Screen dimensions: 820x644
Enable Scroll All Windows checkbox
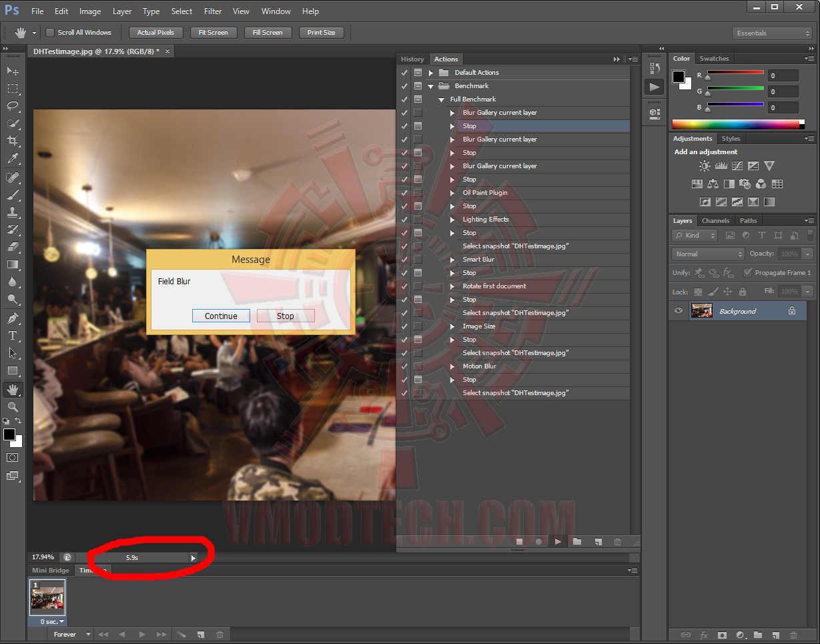pos(50,33)
